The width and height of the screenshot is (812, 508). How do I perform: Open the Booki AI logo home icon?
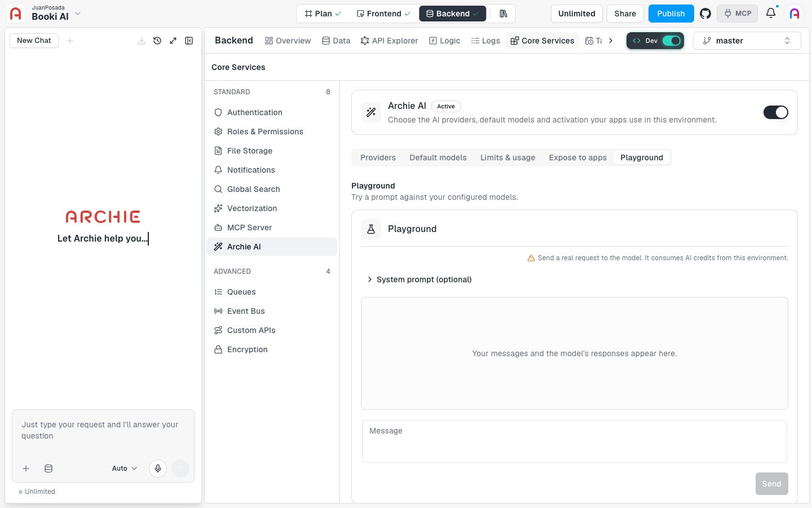coord(16,14)
